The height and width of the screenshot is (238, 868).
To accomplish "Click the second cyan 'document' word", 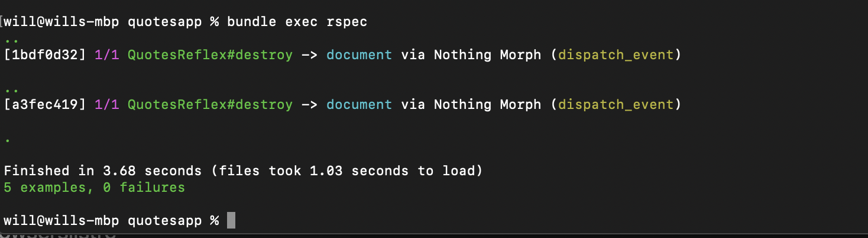I will click(x=359, y=105).
